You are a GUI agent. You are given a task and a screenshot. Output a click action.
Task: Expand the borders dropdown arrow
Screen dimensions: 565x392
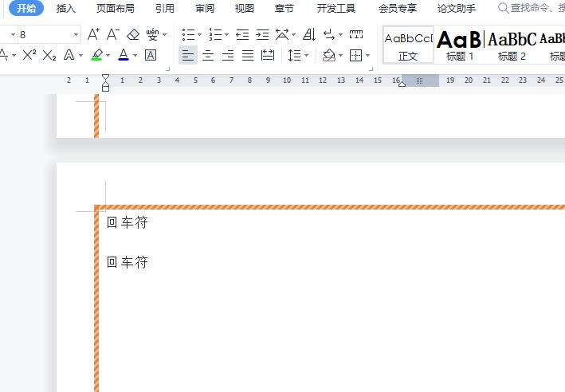coord(367,55)
